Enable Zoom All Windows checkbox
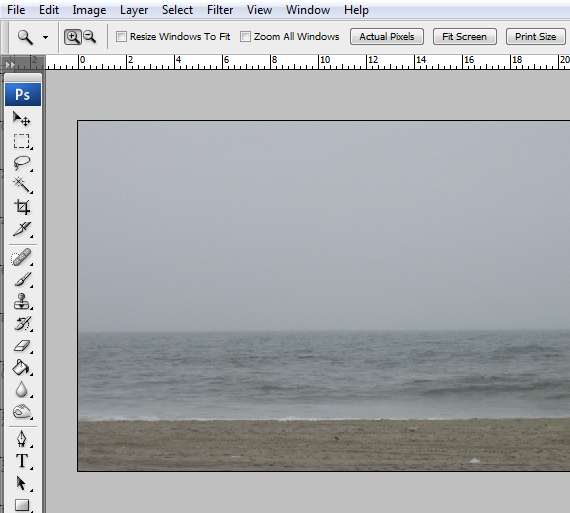Viewport: 570px width, 513px height. coord(245,37)
